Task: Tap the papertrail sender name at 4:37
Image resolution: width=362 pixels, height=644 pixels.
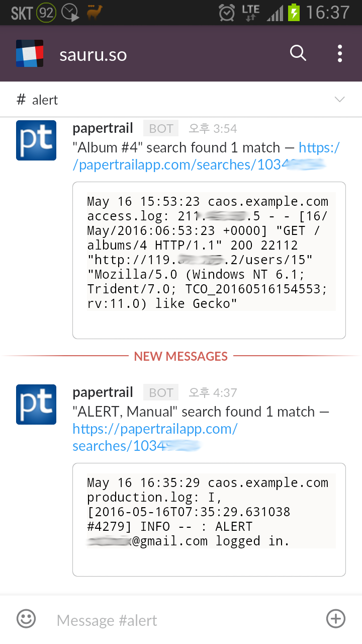Action: [x=103, y=392]
